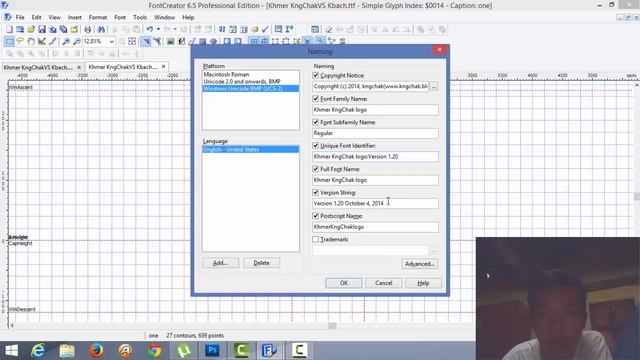
Task: Uncheck the Font Family Name checkbox
Action: [316, 99]
